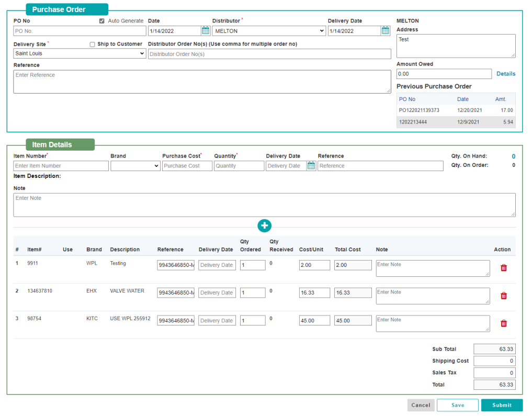
Task: Click the Submit button
Action: click(502, 405)
